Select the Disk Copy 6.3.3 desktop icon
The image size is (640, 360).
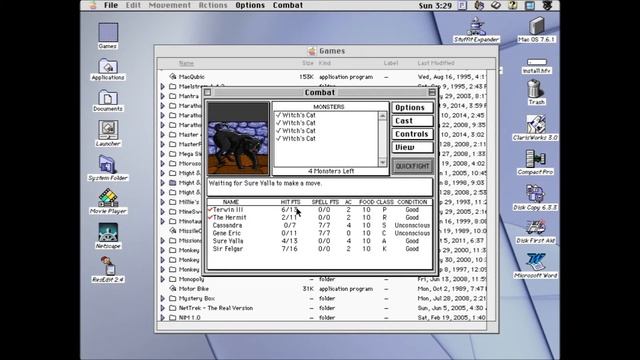[x=535, y=193]
